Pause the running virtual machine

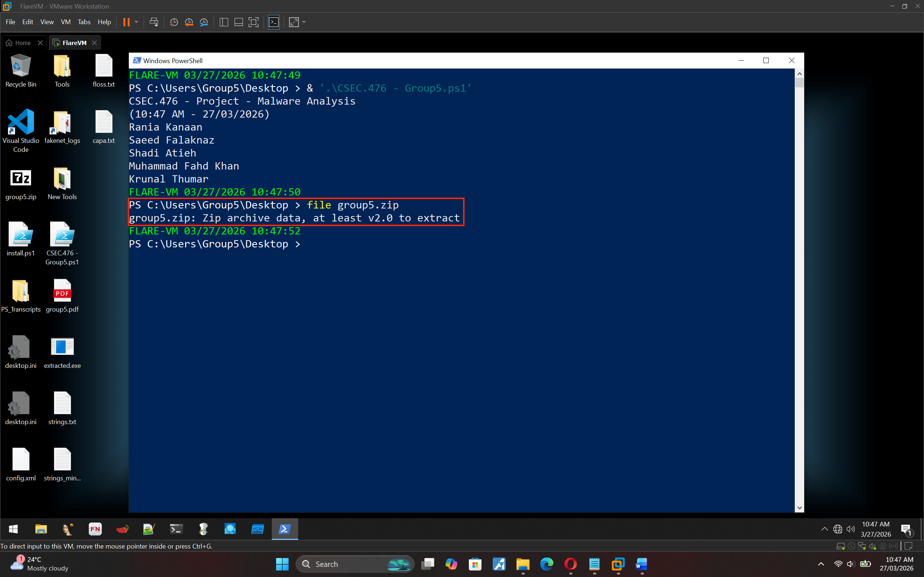pyautogui.click(x=126, y=22)
